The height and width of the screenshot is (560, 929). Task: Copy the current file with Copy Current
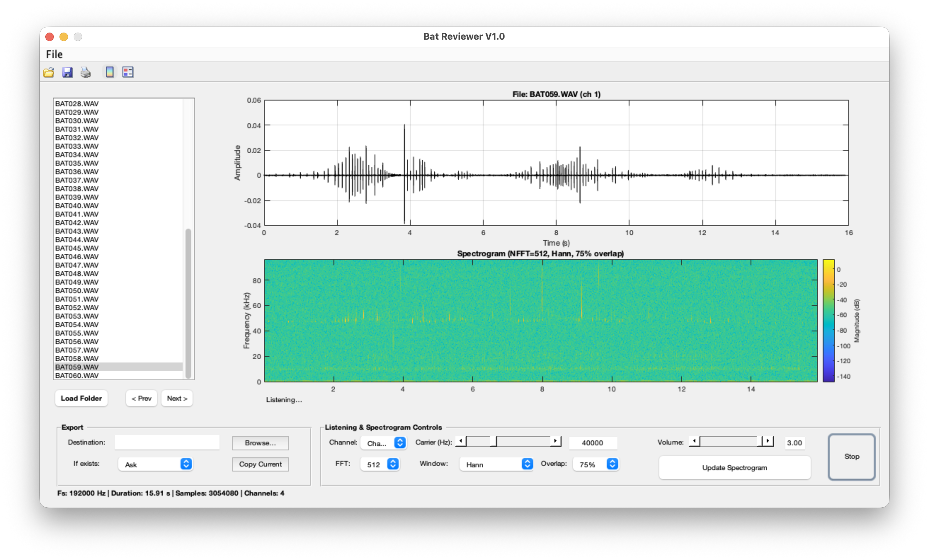[x=260, y=464]
